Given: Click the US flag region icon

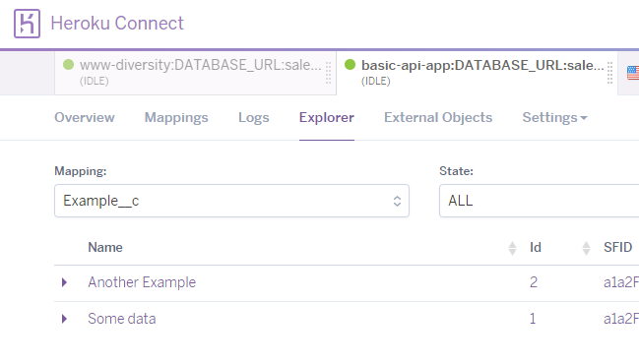Looking at the screenshot, I should pos(633,73).
